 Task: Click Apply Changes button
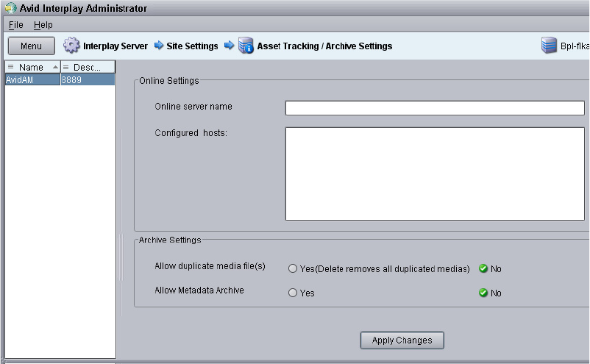pos(402,340)
